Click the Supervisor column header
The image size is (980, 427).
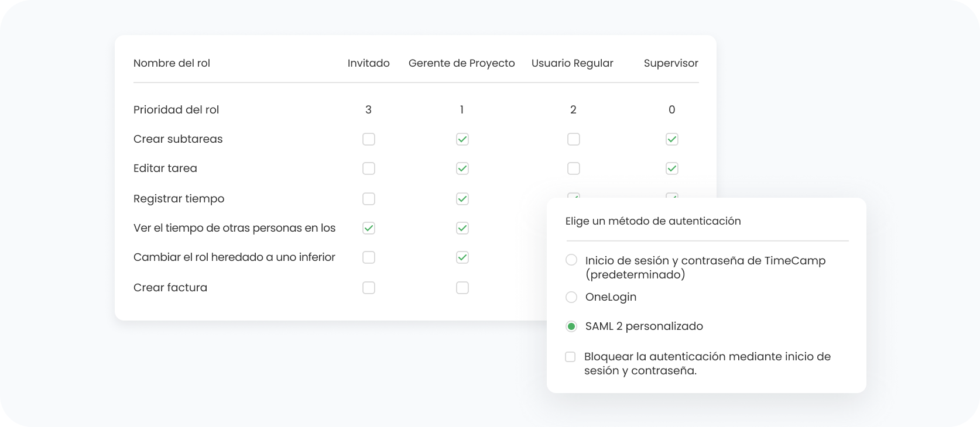pos(671,63)
